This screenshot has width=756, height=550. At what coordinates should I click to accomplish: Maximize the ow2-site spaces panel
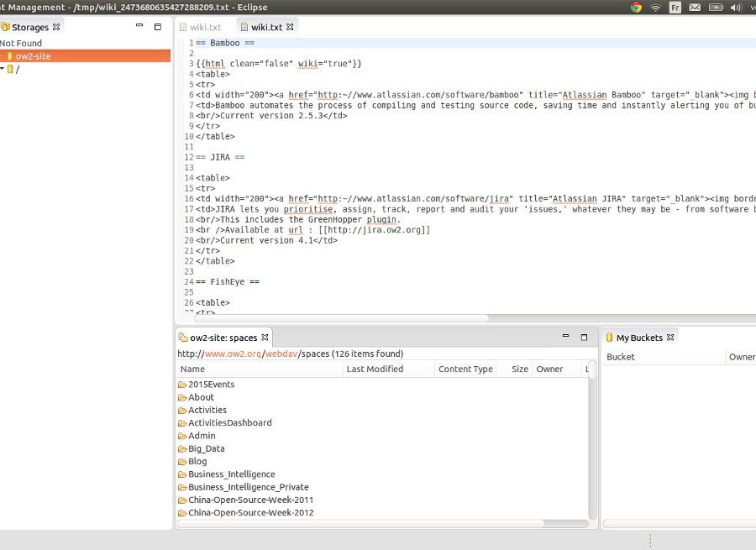click(584, 337)
